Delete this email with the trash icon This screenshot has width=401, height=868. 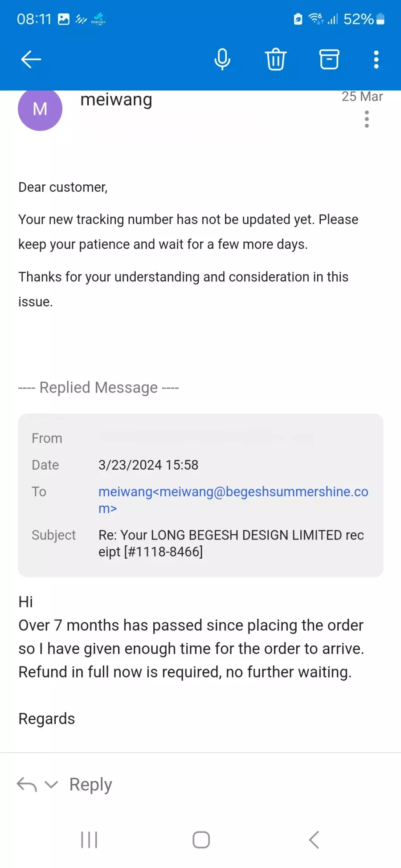click(276, 59)
